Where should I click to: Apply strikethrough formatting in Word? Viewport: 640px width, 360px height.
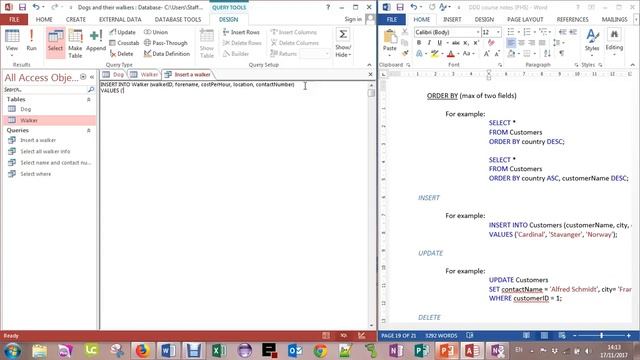(x=456, y=43)
